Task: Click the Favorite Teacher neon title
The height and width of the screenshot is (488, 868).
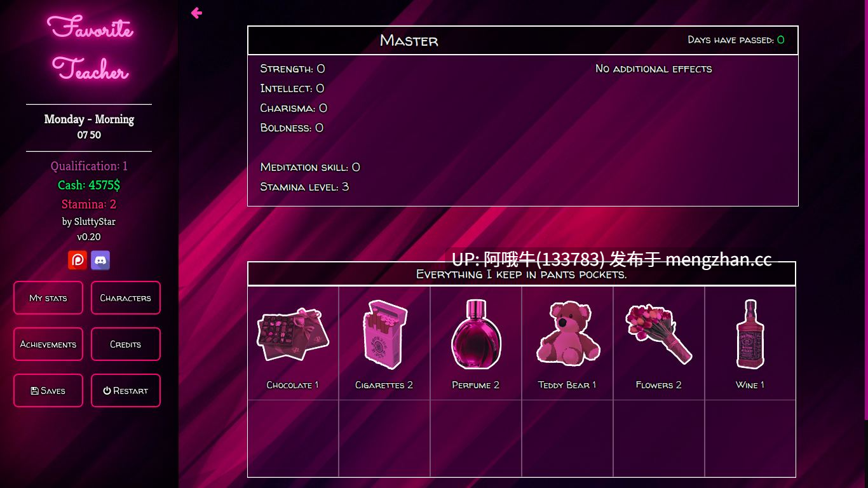Action: pyautogui.click(x=90, y=50)
